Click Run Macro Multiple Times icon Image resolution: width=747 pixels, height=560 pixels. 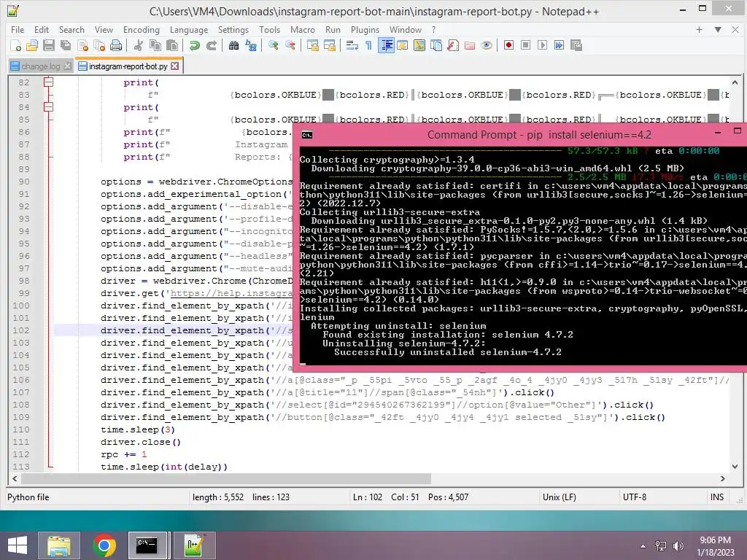(560, 45)
